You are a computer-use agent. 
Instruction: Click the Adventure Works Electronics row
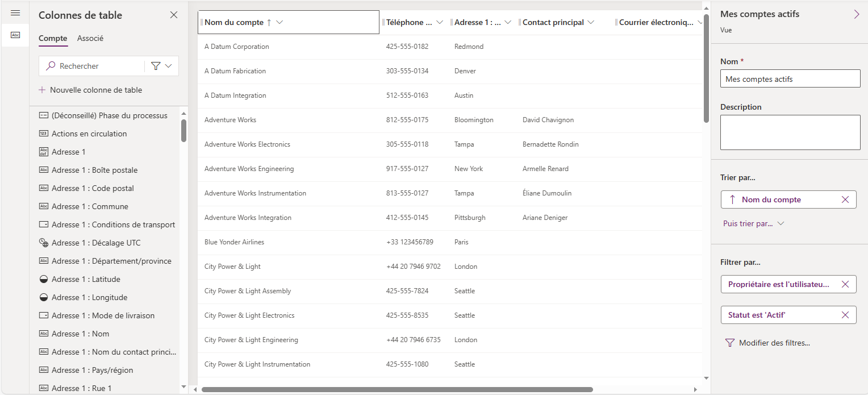[x=450, y=144]
